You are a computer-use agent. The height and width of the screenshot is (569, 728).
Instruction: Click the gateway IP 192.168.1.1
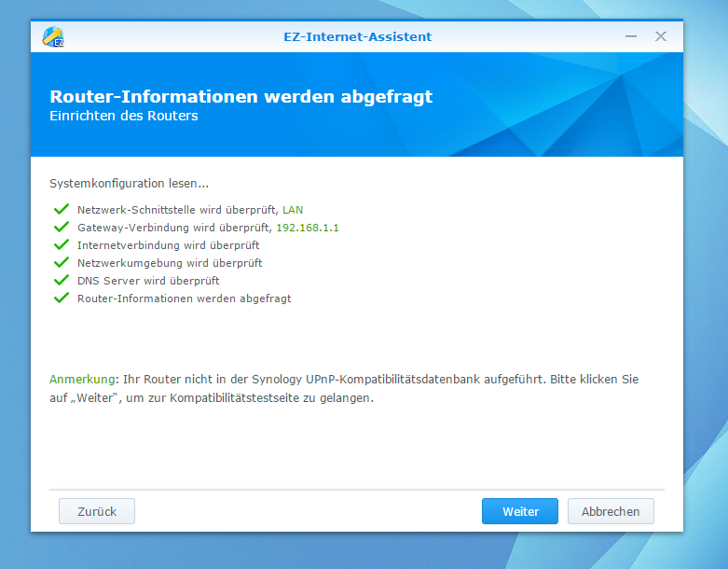tap(308, 228)
